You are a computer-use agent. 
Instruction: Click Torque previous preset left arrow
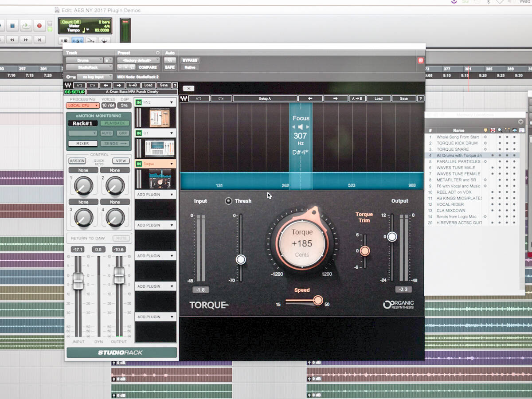point(310,98)
